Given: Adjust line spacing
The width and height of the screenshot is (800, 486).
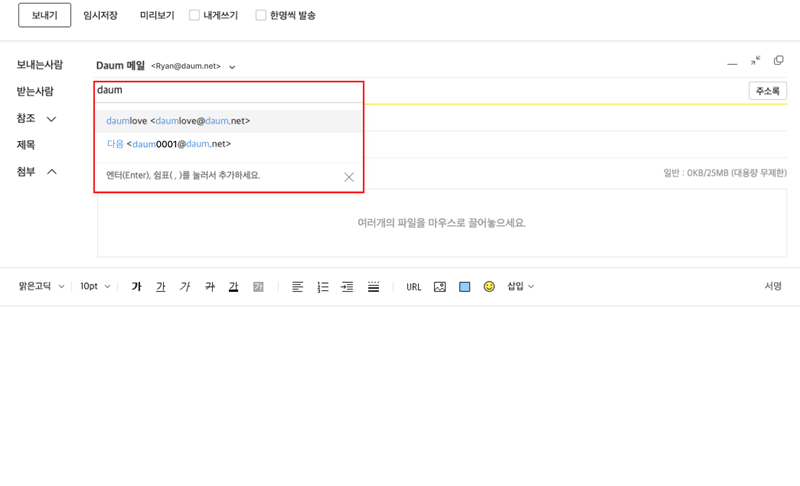Looking at the screenshot, I should click(373, 287).
